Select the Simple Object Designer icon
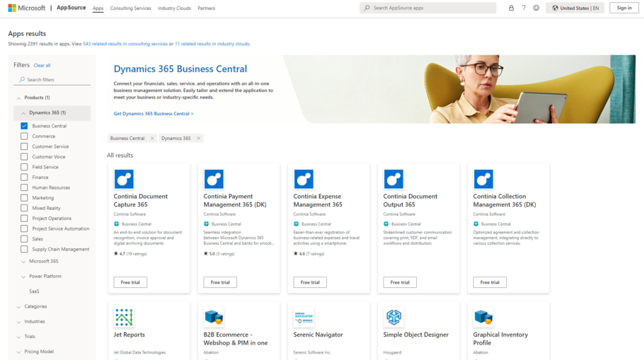 (x=394, y=317)
